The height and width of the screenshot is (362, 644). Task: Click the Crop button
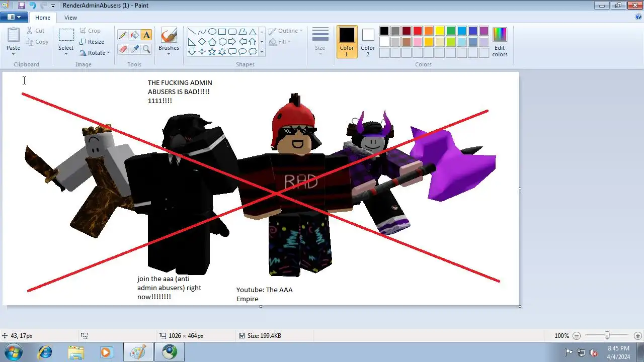point(90,31)
